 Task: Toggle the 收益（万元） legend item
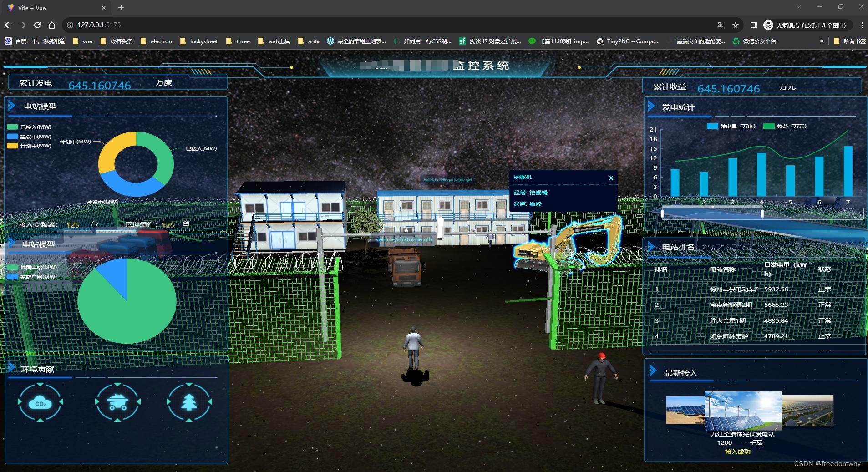(x=785, y=126)
